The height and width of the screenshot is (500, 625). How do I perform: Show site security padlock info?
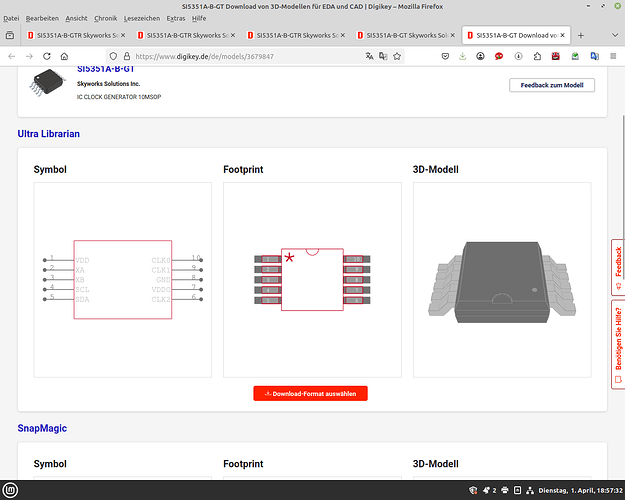[x=127, y=56]
